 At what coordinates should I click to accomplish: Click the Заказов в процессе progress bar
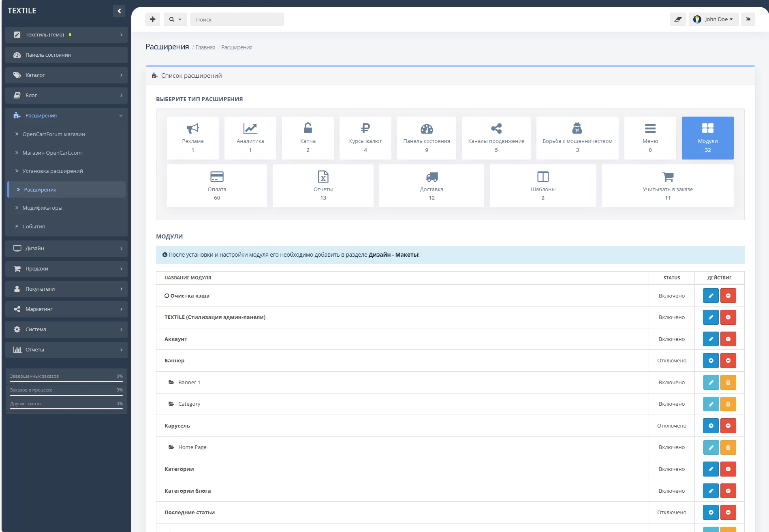point(66,395)
